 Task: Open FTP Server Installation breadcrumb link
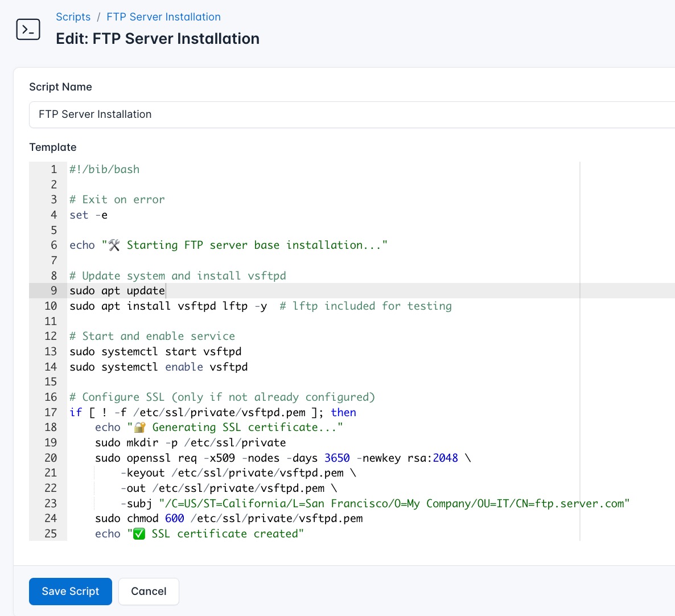point(163,17)
